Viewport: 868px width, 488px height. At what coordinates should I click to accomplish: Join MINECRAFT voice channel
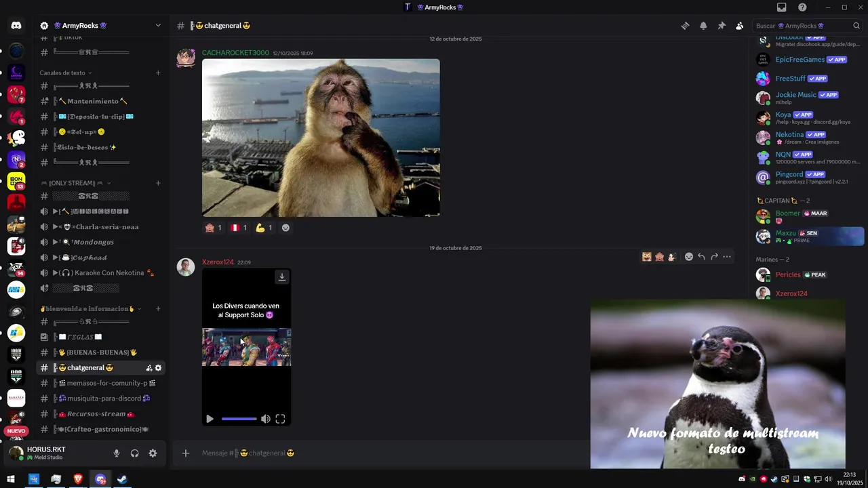[x=100, y=211]
